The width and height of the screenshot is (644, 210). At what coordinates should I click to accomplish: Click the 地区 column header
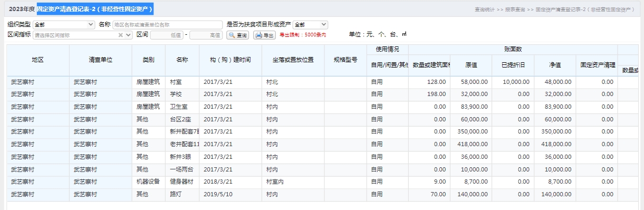[x=38, y=60]
